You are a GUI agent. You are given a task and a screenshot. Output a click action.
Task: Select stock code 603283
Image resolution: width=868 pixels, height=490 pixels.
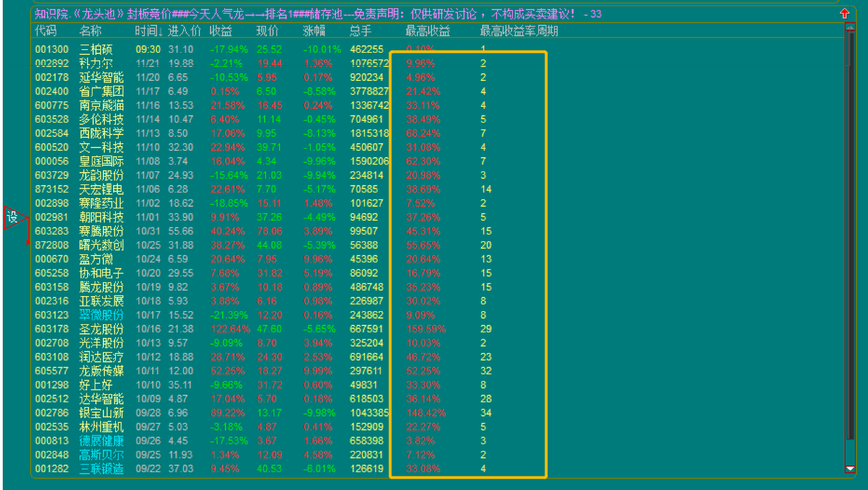click(x=52, y=231)
